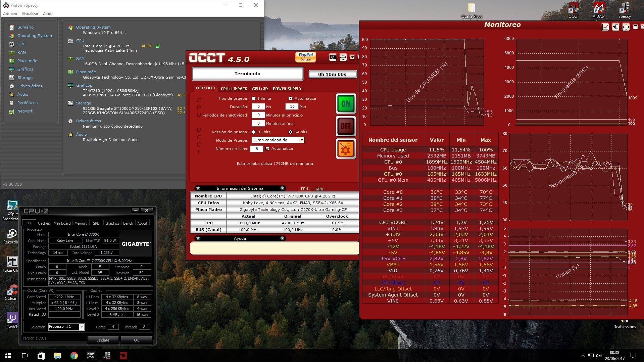Click the OK button in CPU-Z
644x362 pixels.
coord(136,340)
